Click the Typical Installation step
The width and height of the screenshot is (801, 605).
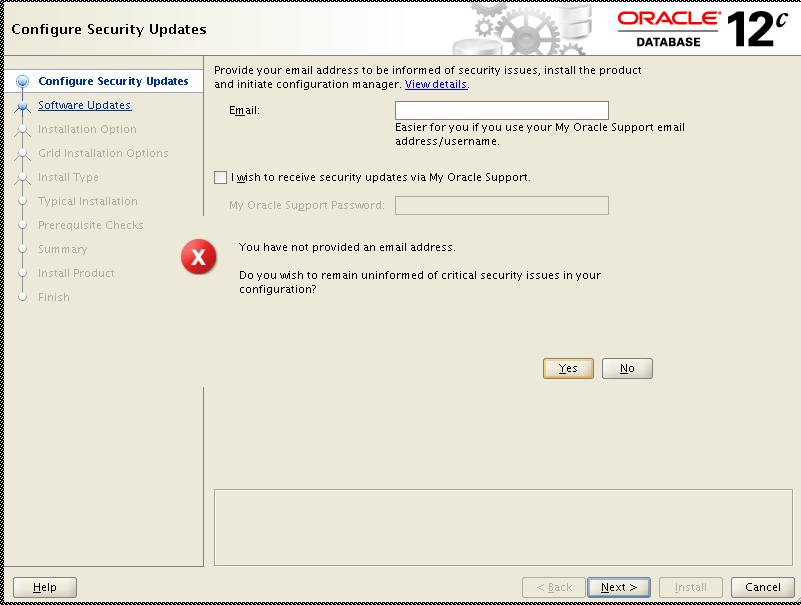[x=88, y=201]
